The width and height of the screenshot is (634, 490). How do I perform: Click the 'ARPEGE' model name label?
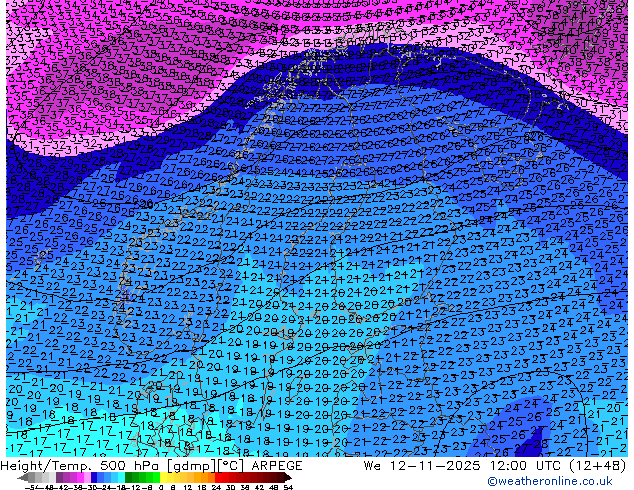tap(277, 466)
